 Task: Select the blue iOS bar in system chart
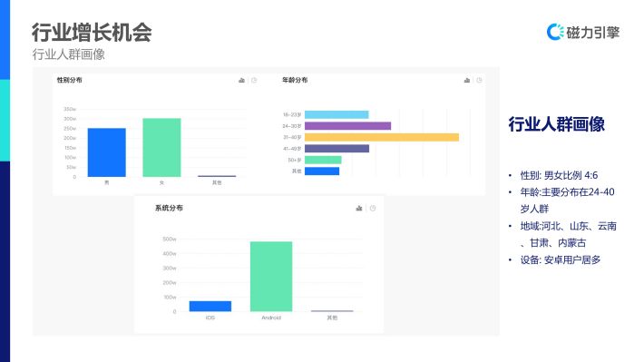point(210,306)
